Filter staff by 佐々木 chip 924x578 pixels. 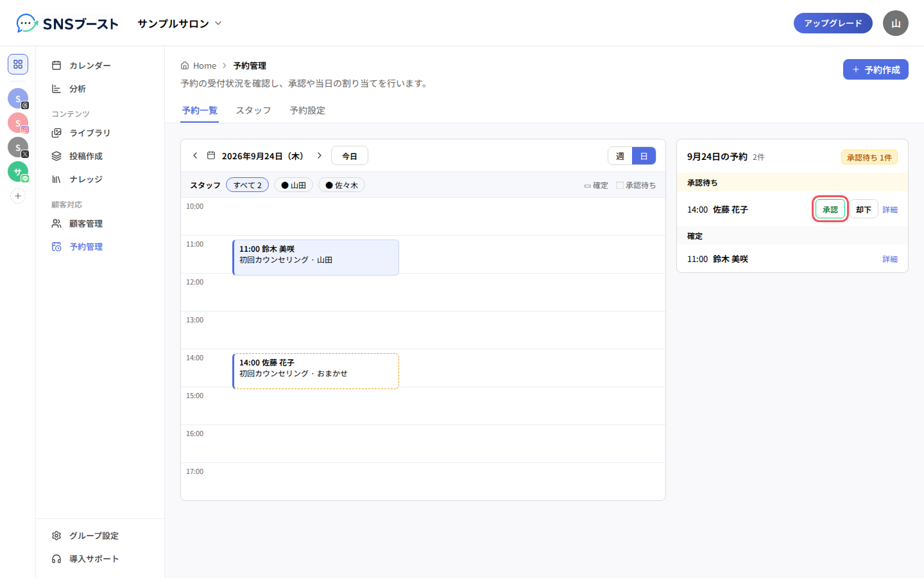(x=341, y=185)
